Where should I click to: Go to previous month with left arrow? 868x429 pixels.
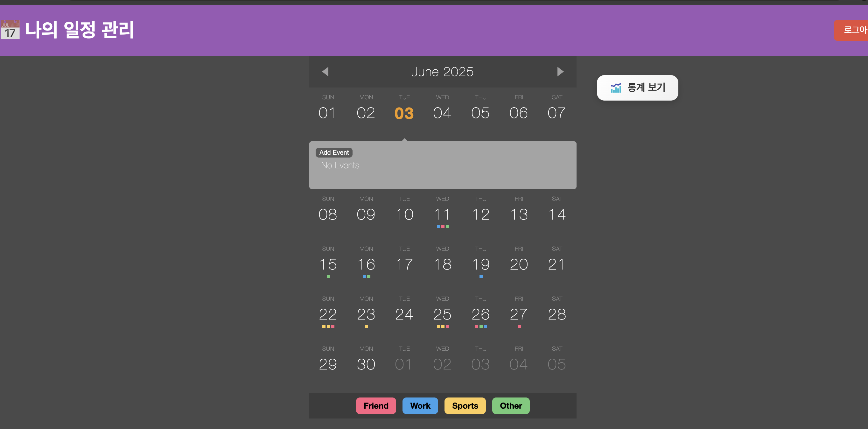tap(325, 71)
